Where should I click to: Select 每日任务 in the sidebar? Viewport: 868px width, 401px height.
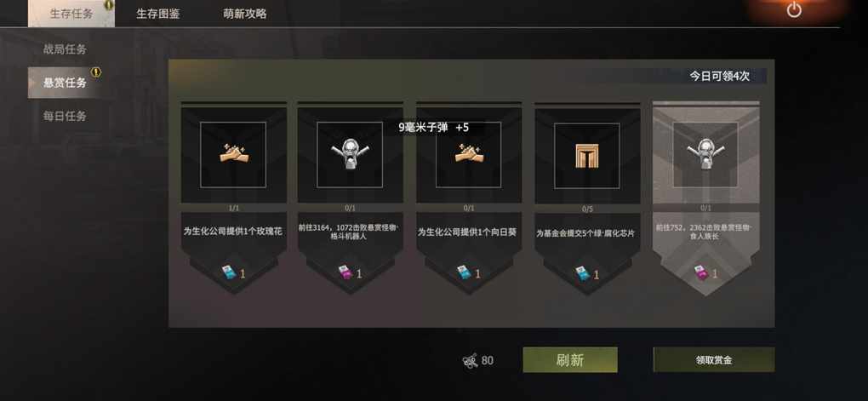point(65,117)
